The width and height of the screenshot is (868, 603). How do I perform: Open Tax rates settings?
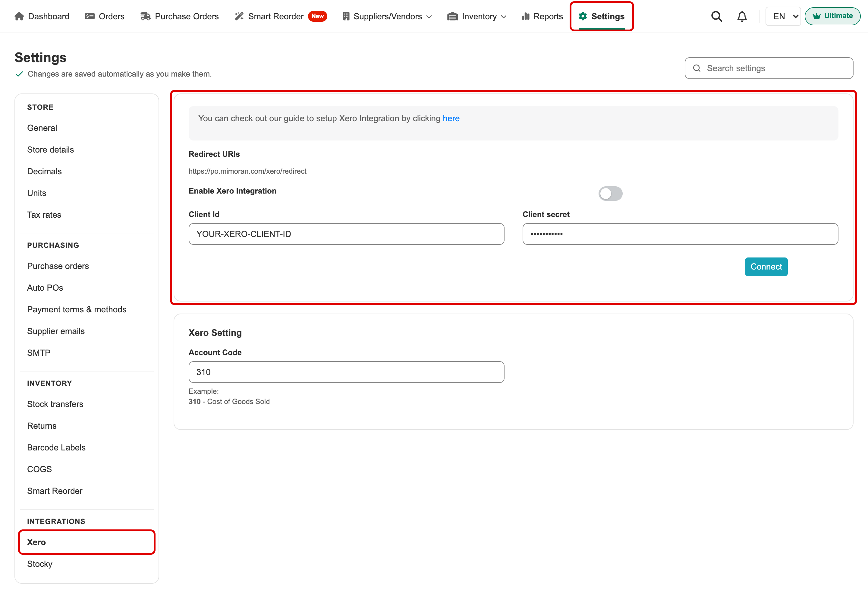pyautogui.click(x=44, y=215)
